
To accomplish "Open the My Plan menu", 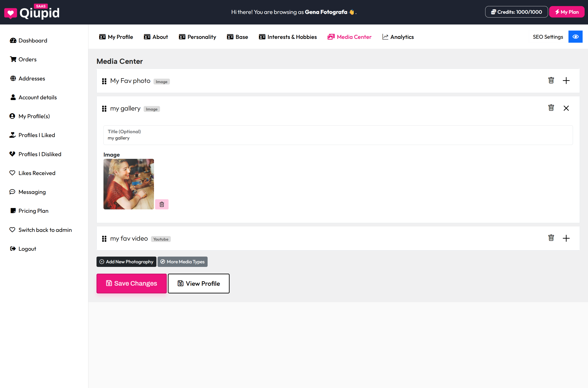I will tap(566, 12).
